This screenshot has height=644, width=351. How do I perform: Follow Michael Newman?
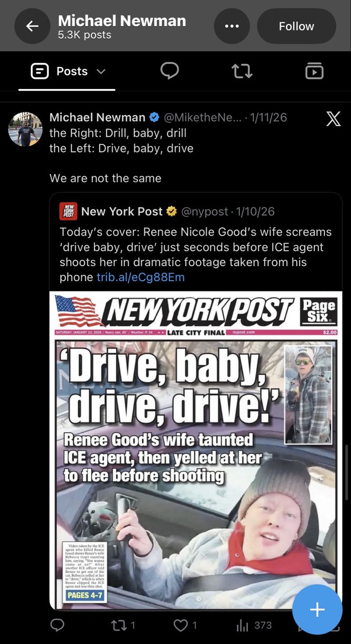[296, 26]
